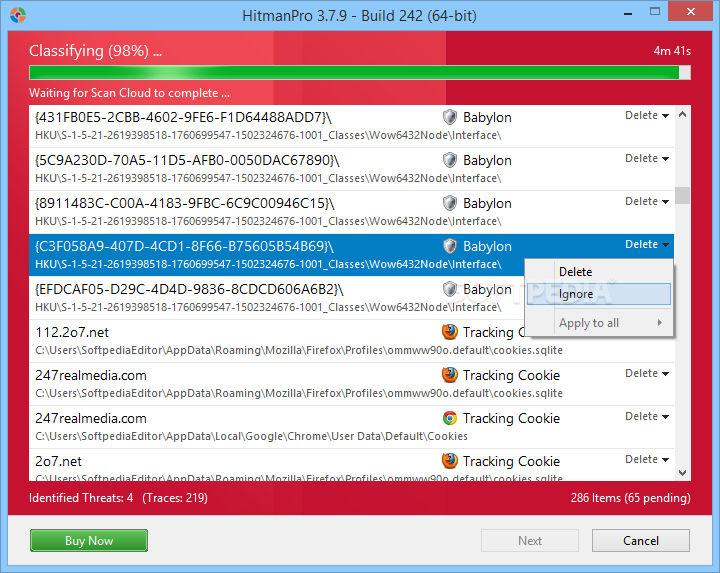
Task: Click Firefox icon on 2o7.net row
Action: click(450, 461)
